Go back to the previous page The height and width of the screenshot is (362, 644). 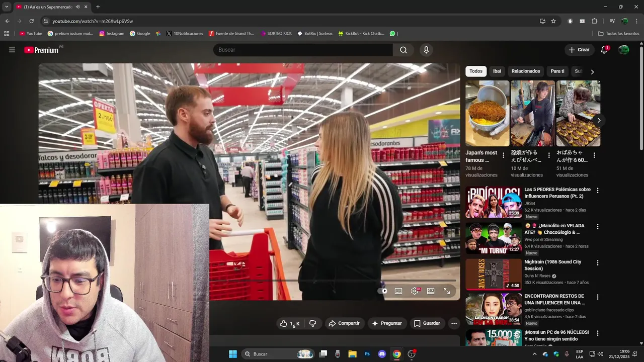click(x=7, y=21)
